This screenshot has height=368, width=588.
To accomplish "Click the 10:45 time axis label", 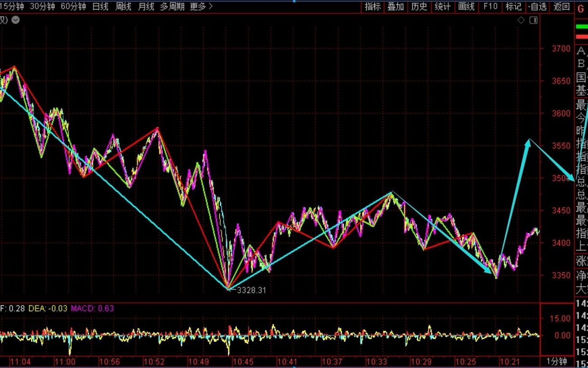I will 244,362.
